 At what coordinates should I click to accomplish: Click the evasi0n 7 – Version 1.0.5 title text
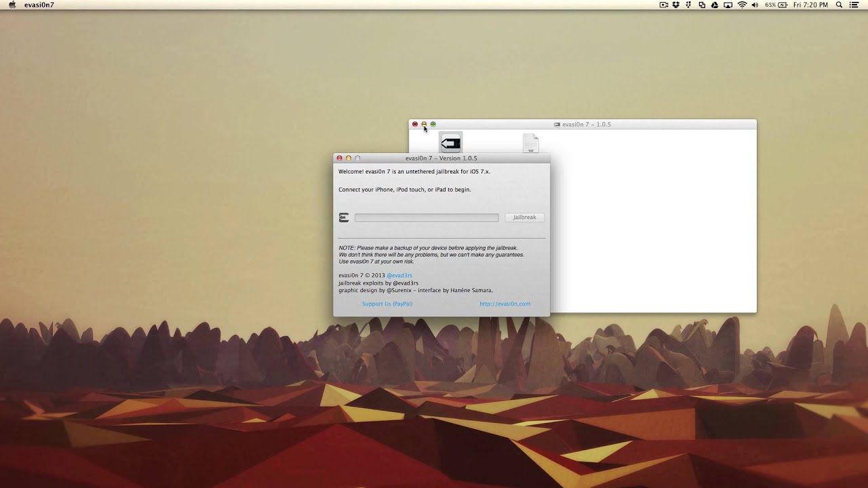coord(441,158)
